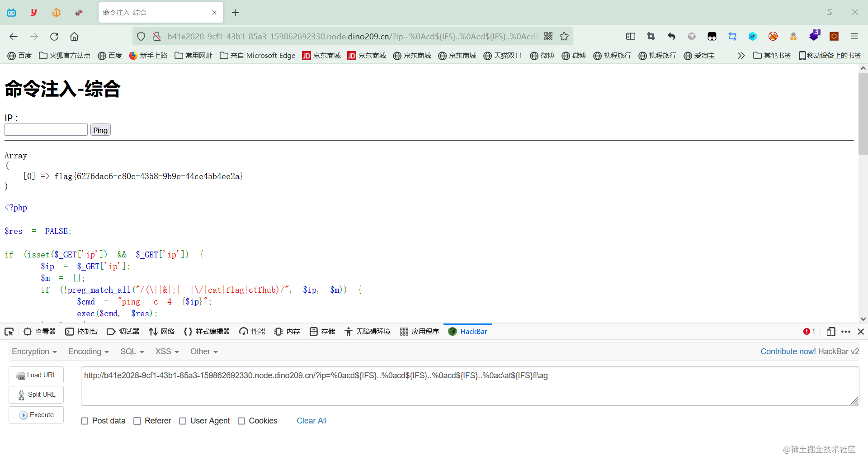
Task: Open the SQL dropdown menu
Action: [x=132, y=352]
